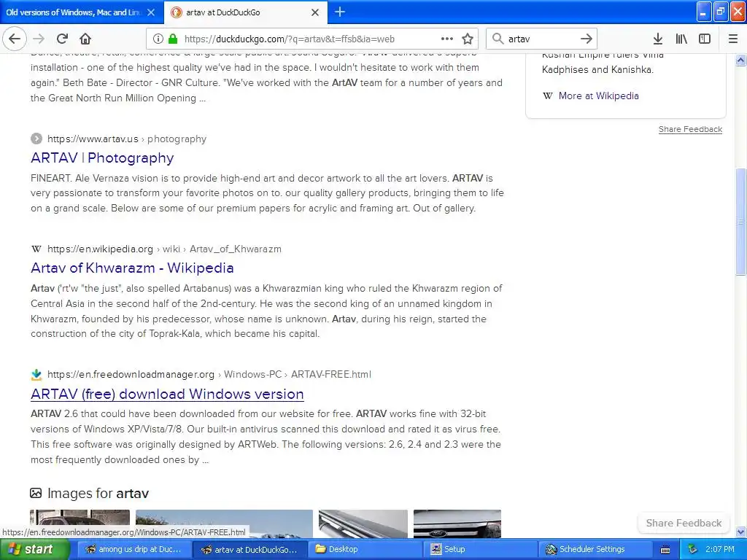
Task: Click the artav.us site favicon
Action: pos(36,139)
